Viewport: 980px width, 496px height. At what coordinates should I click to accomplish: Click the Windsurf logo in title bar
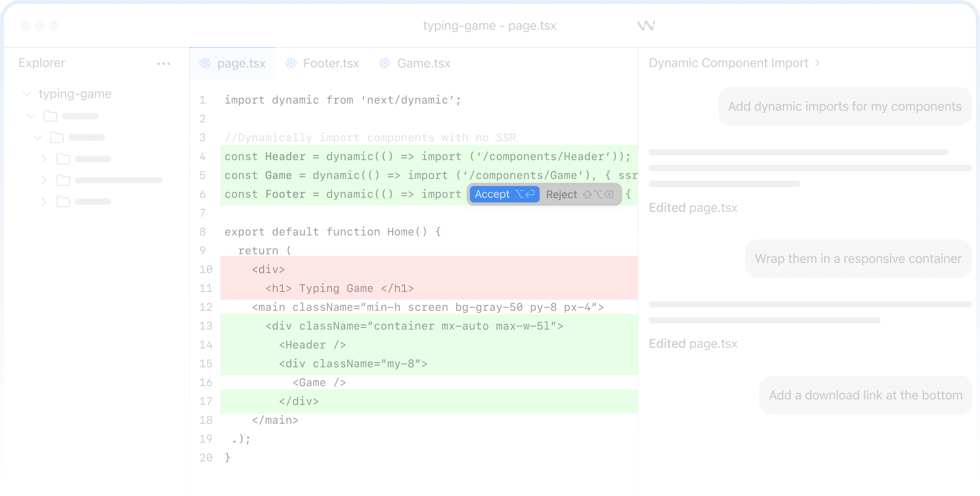point(646,26)
